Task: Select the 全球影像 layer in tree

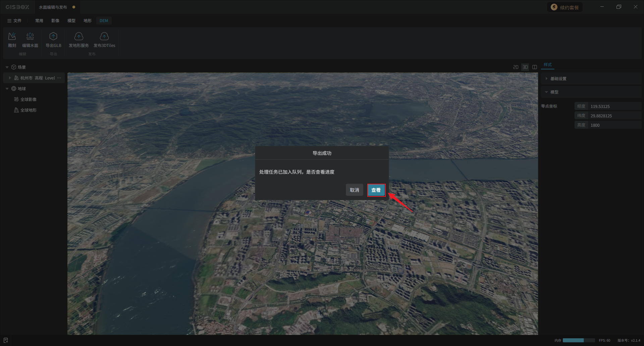Action: 29,99
